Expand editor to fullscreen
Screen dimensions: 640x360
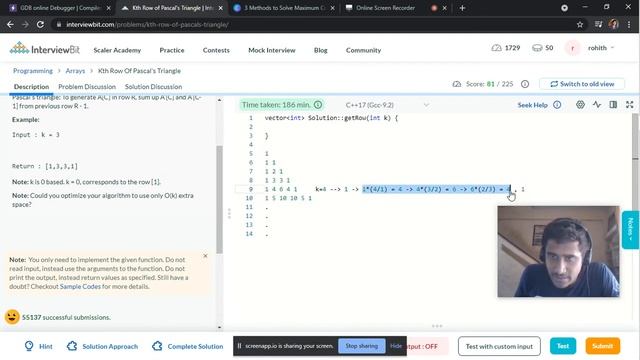tap(629, 105)
